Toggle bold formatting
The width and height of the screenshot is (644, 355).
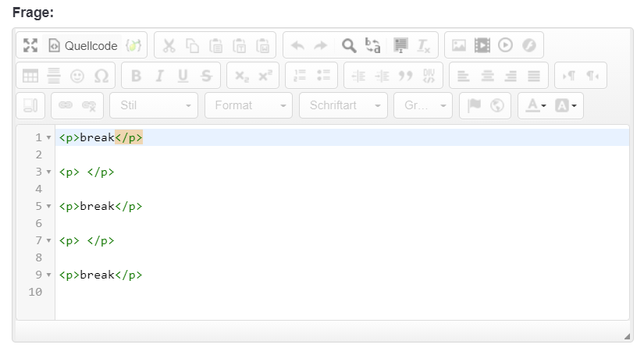click(136, 76)
